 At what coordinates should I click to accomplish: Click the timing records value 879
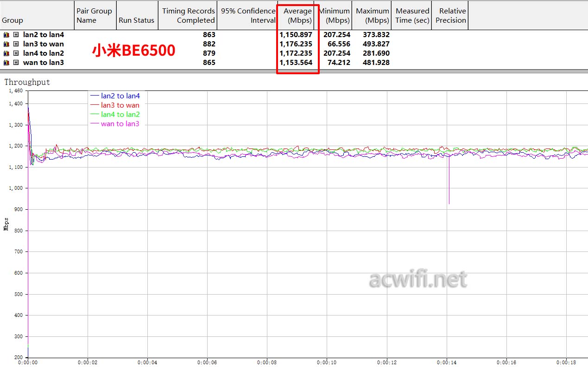click(x=209, y=53)
